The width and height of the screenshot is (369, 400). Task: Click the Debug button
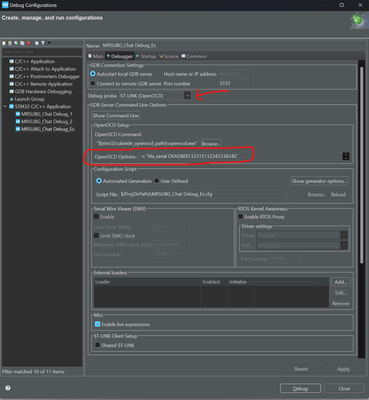tap(300, 389)
